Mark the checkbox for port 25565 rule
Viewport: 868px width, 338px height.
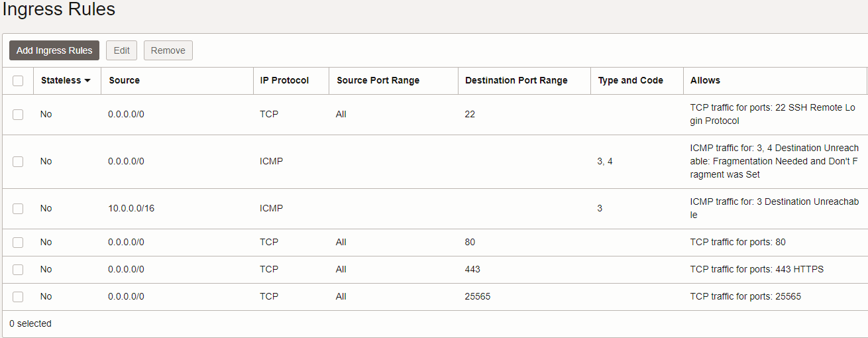(x=18, y=297)
